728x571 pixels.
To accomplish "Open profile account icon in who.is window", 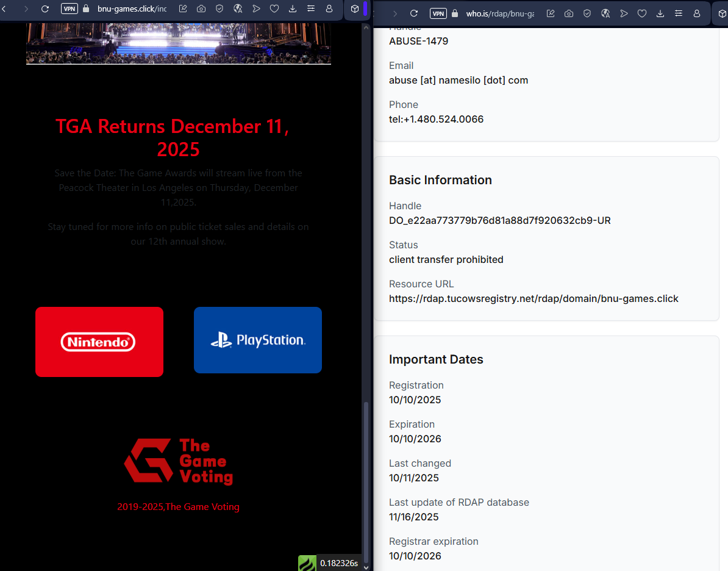I will (x=697, y=13).
